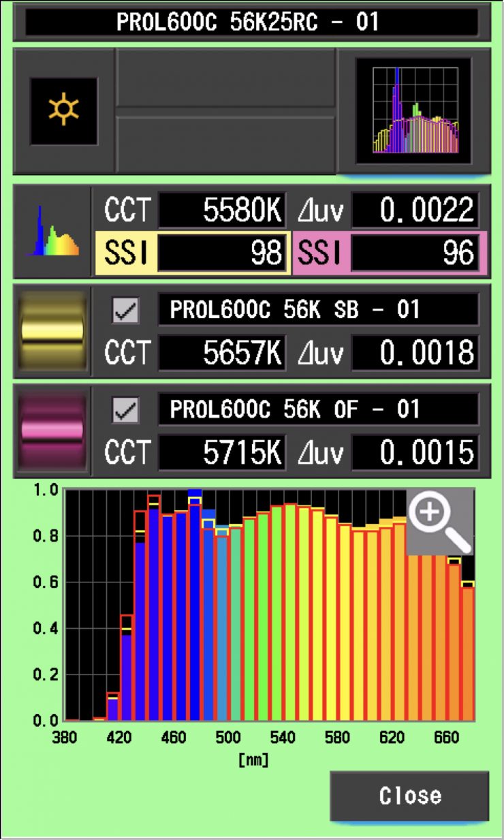Click the yellow SSI label
Viewport: 504px width, 840px height.
pyautogui.click(x=126, y=253)
